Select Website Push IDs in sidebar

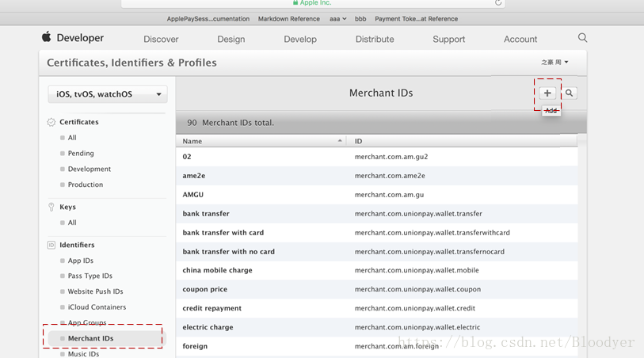coord(95,291)
